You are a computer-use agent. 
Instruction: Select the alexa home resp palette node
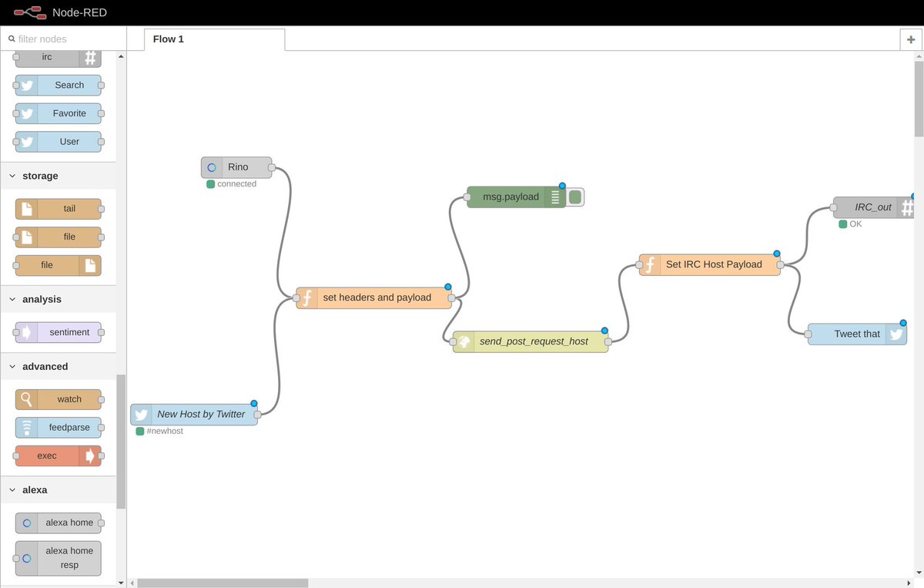[58, 558]
